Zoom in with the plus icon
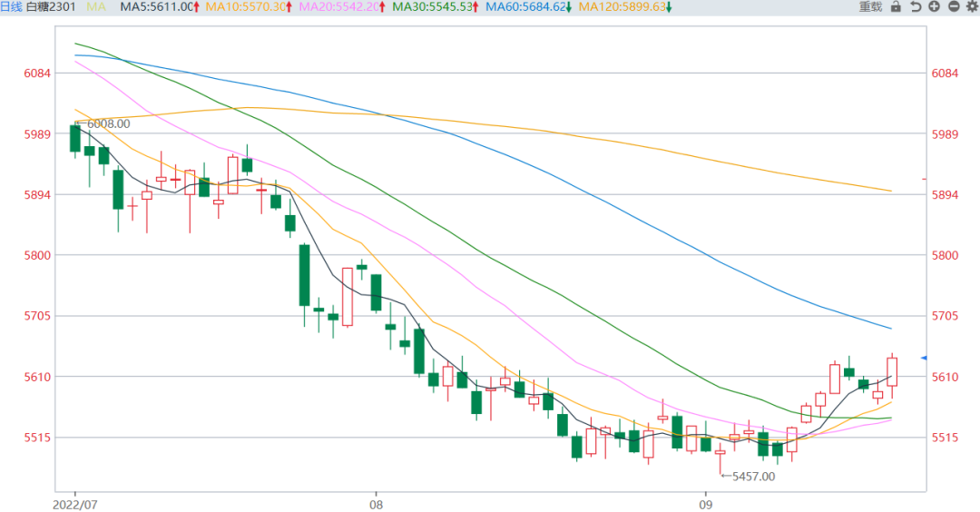 point(935,7)
